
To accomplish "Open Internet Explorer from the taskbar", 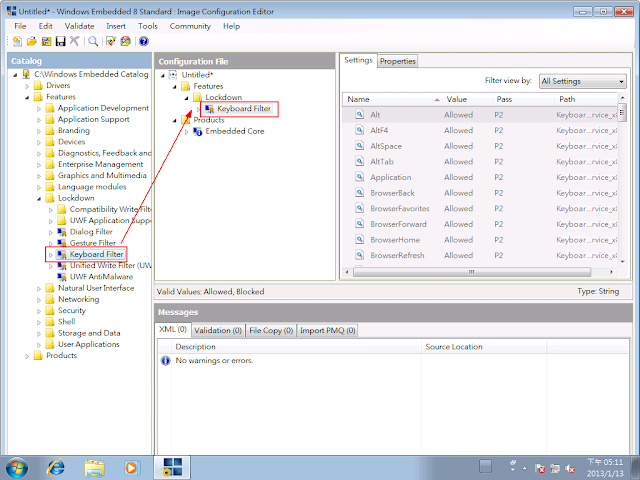I will [x=56, y=467].
